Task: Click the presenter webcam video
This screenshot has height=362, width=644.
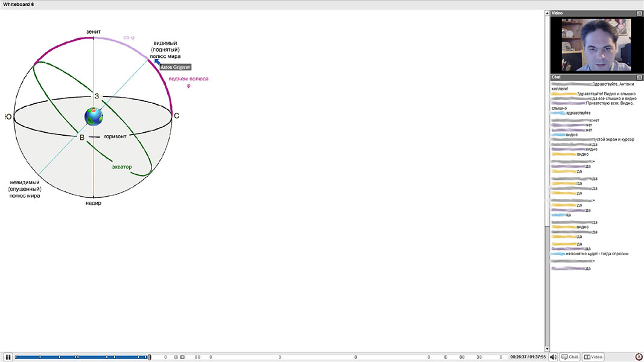Action: click(596, 45)
